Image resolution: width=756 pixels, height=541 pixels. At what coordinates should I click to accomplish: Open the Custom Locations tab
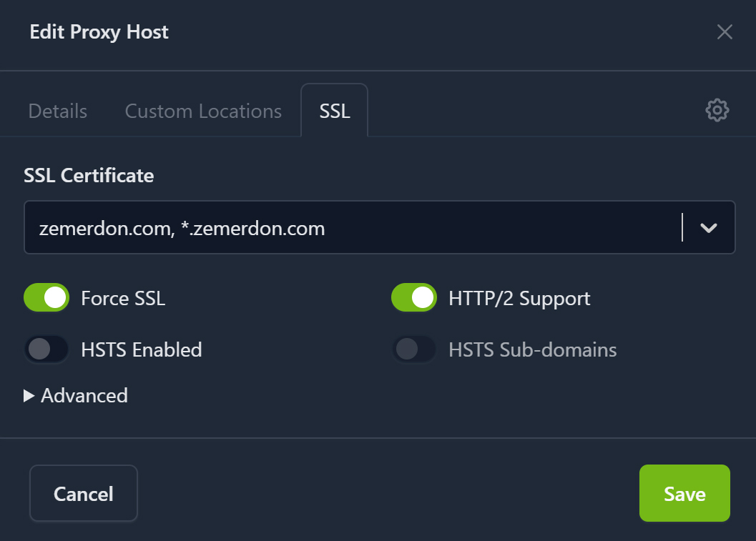pos(203,111)
